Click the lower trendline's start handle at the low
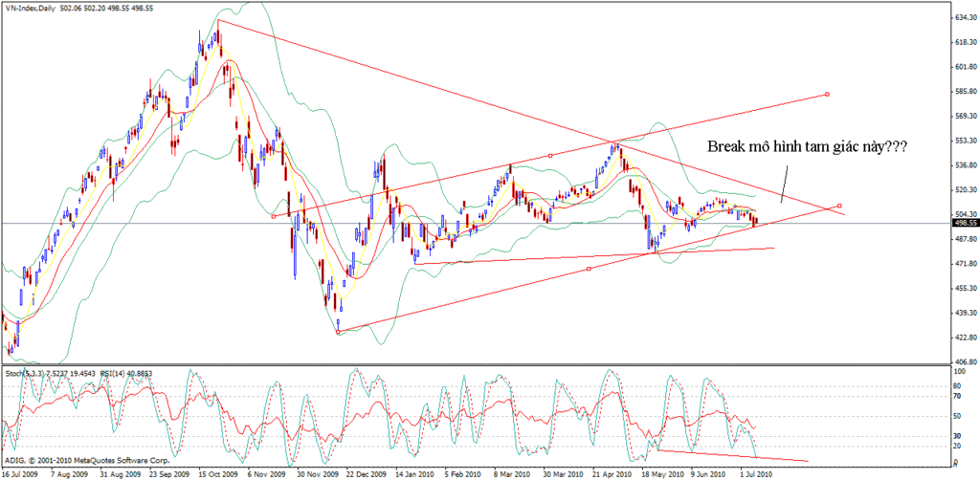The height and width of the screenshot is (480, 980). [x=339, y=332]
